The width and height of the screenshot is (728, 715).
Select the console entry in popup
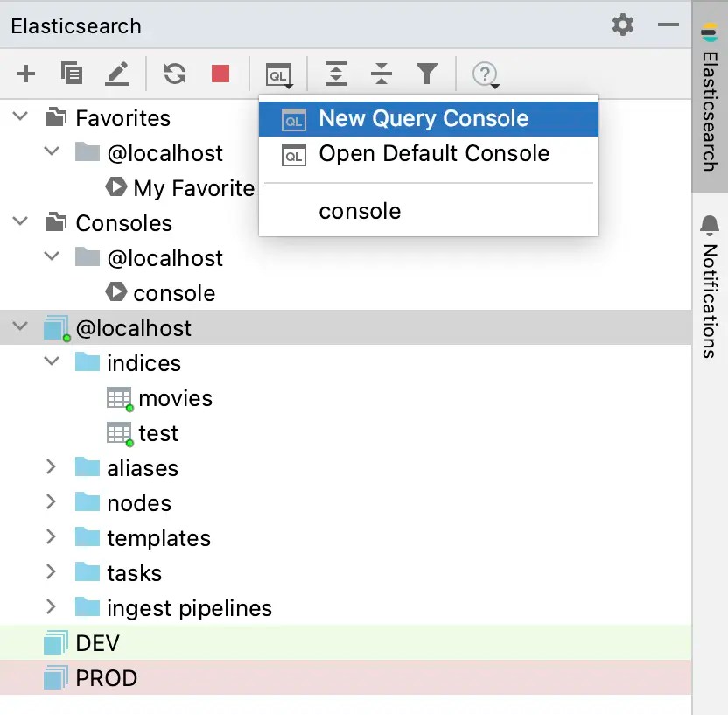click(x=428, y=212)
